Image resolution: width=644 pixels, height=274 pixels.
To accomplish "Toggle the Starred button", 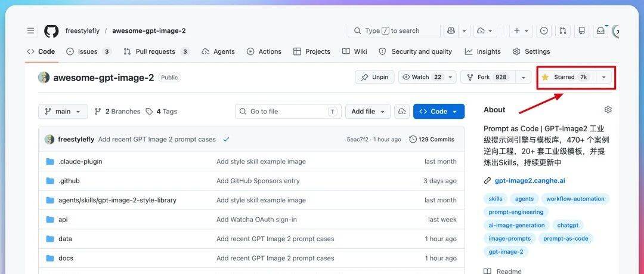I will (566, 77).
